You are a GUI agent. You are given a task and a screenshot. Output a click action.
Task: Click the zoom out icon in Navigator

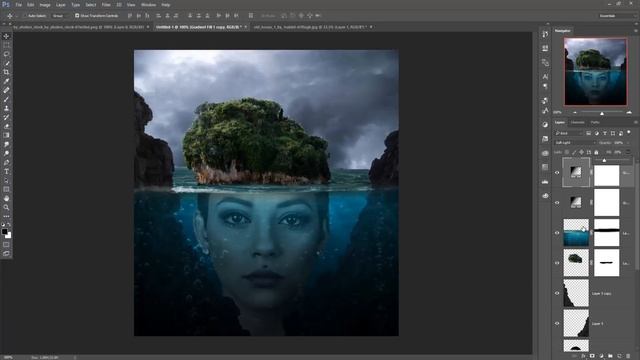pyautogui.click(x=575, y=113)
